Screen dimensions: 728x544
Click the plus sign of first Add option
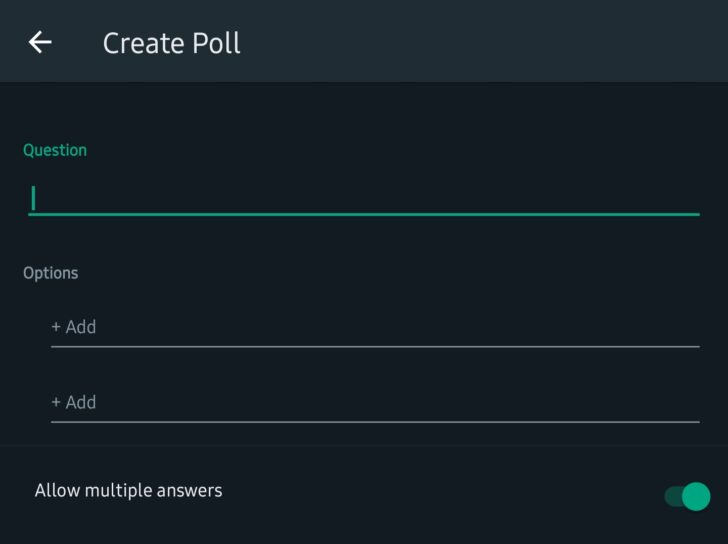[x=56, y=327]
